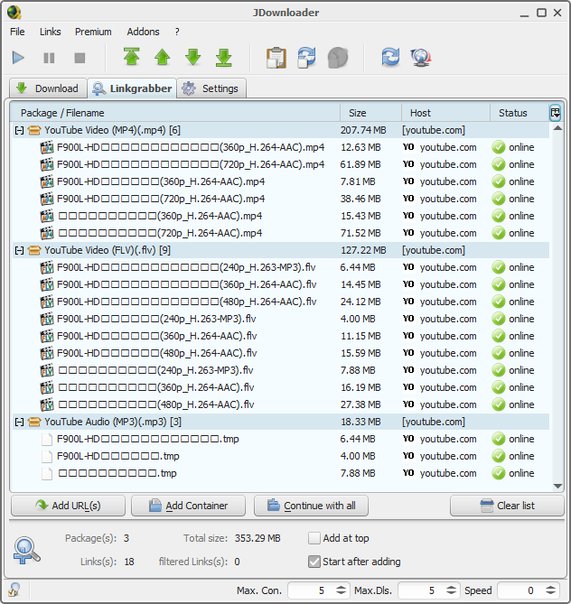Move selected item to top

132,57
